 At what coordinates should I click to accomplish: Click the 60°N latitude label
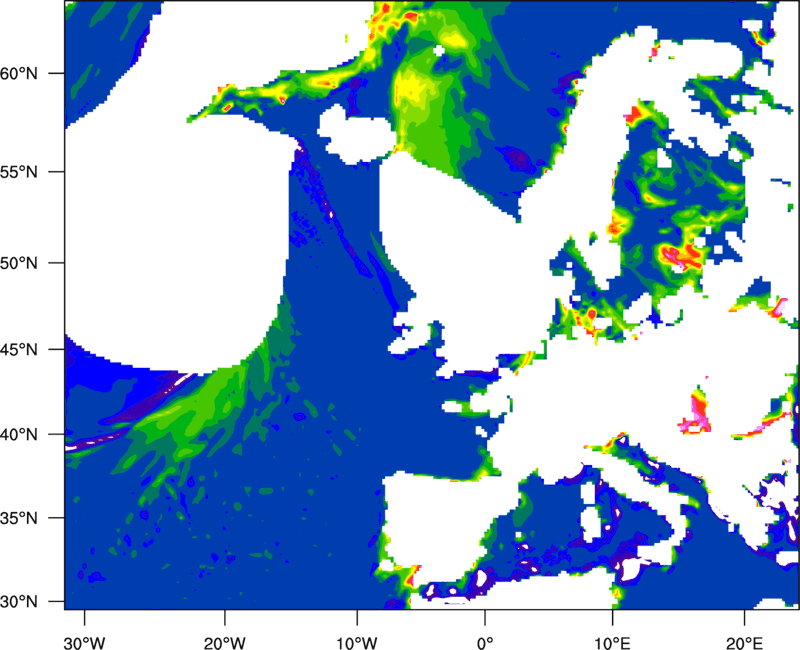[x=19, y=73]
